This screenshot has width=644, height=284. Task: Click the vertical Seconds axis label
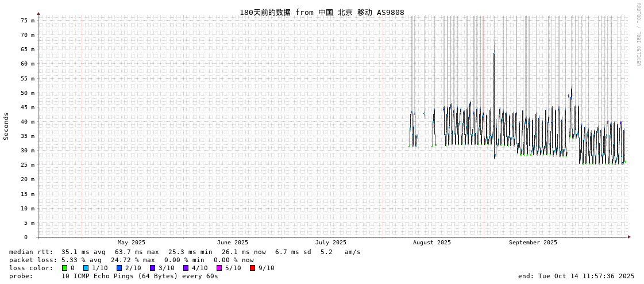[6, 126]
